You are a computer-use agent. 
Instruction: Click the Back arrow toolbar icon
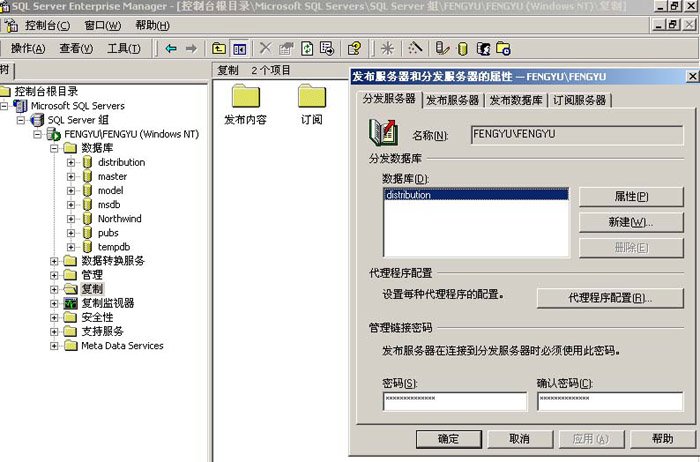pyautogui.click(x=171, y=48)
